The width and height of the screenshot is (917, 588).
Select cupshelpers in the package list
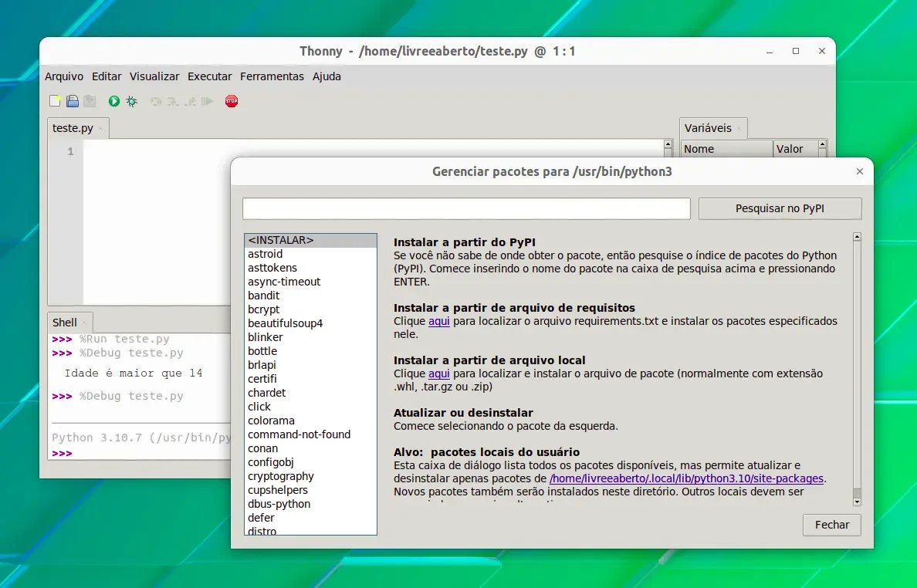tap(310, 490)
